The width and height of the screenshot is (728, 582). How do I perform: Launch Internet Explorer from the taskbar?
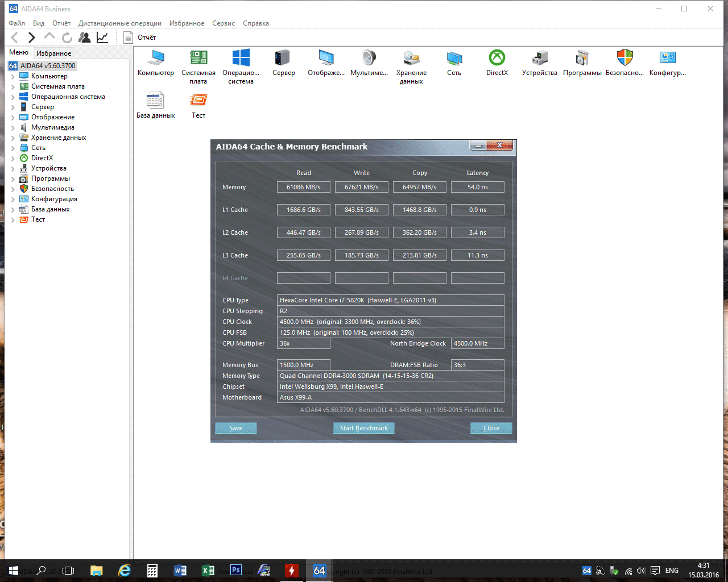pyautogui.click(x=125, y=571)
